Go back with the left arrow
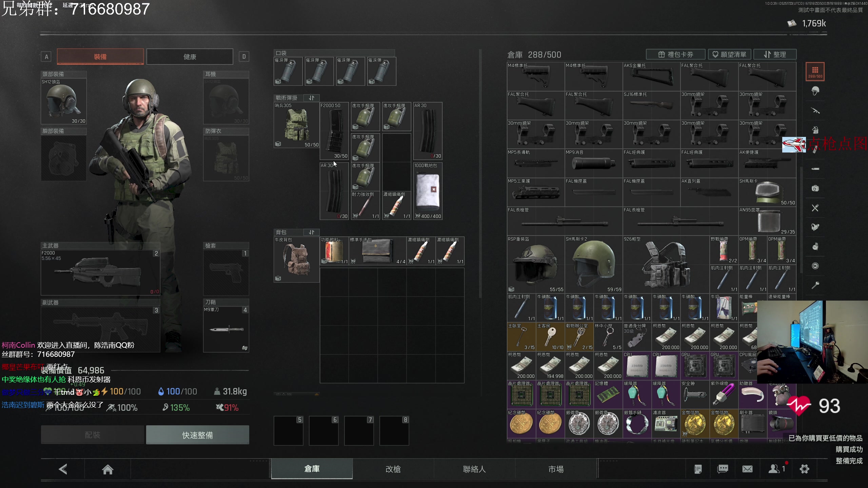This screenshot has width=868, height=488. coord(63,469)
